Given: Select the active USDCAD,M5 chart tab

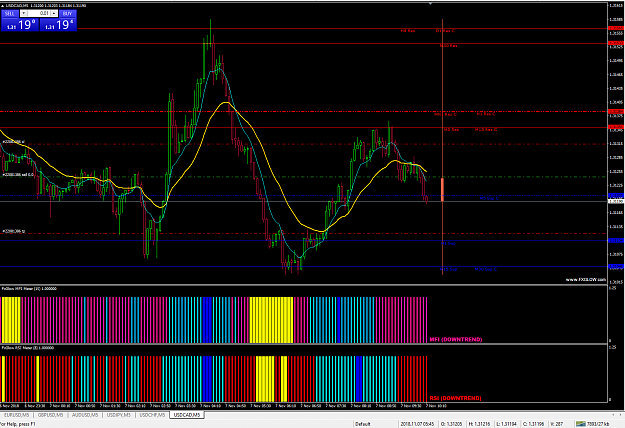Looking at the screenshot, I should [x=187, y=415].
